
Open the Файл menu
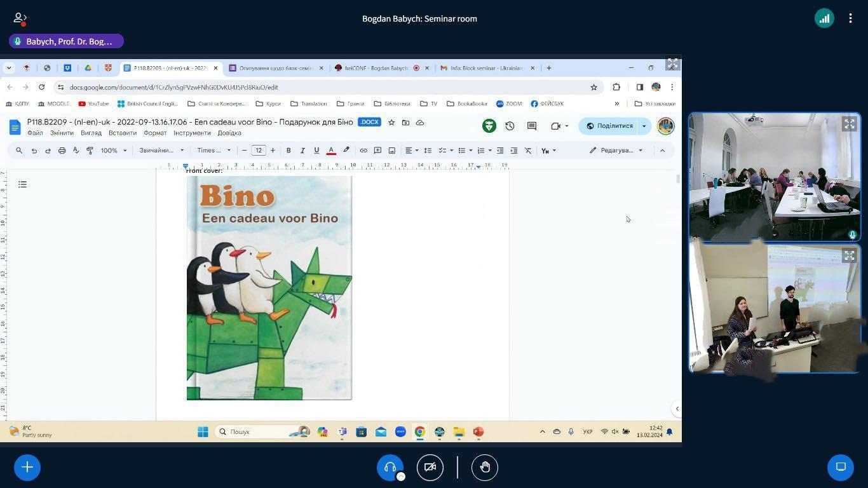tap(35, 133)
